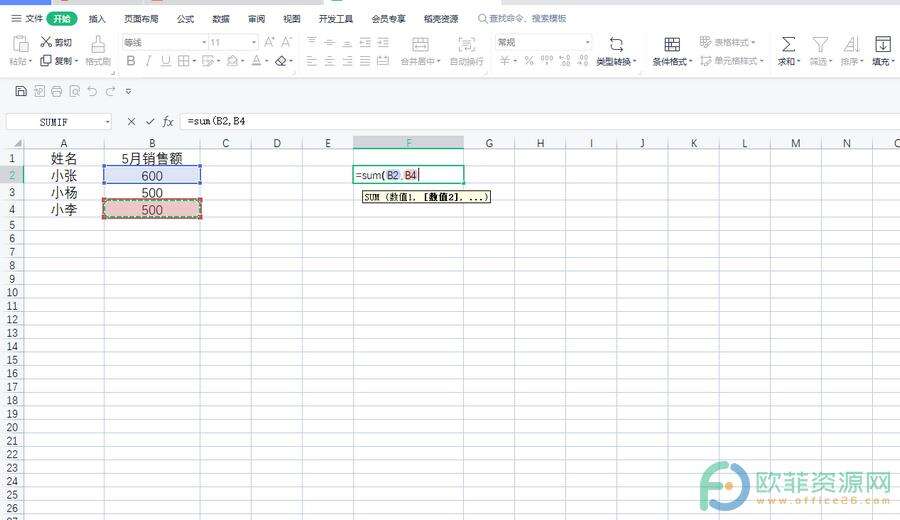Switch to Page Layout (页面布局) tab
The width and height of the screenshot is (900, 520).
tap(141, 18)
